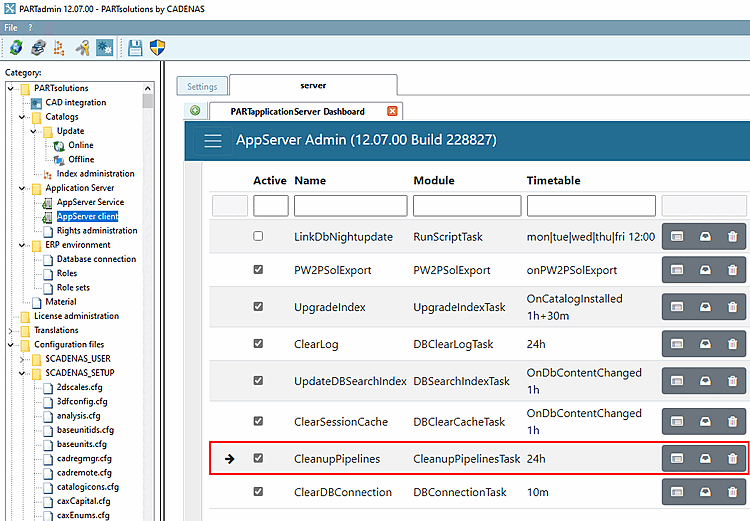This screenshot has height=521, width=750.
Task: Toggle the ClearLog Active checkbox
Action: (258, 343)
